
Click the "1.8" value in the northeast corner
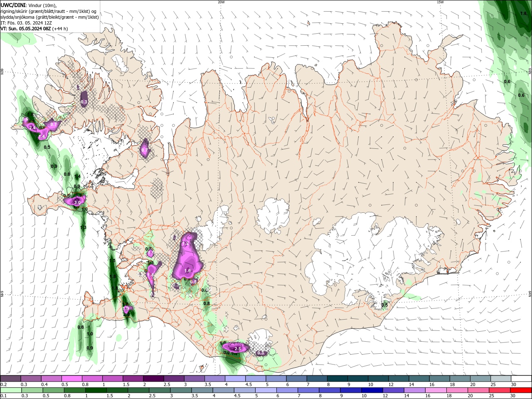coord(524,13)
